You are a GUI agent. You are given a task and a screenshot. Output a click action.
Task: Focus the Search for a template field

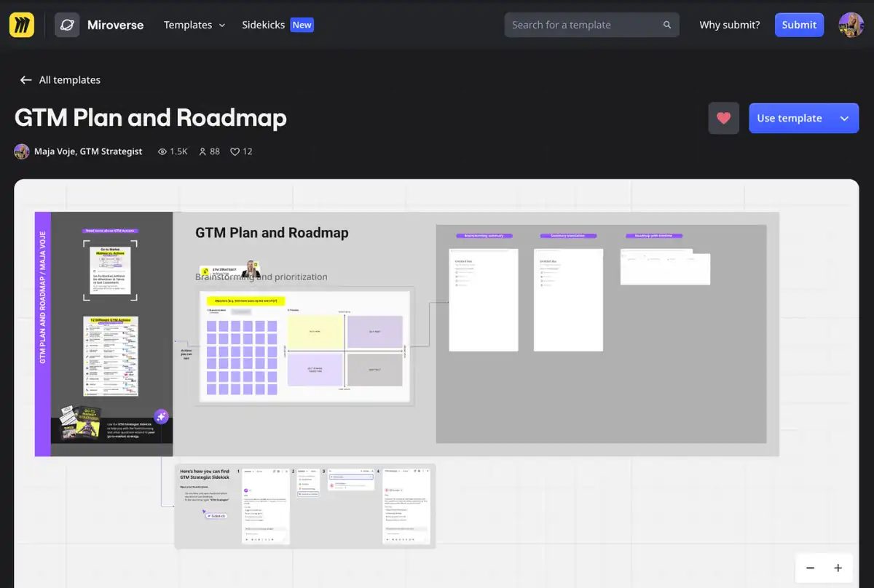(x=591, y=25)
